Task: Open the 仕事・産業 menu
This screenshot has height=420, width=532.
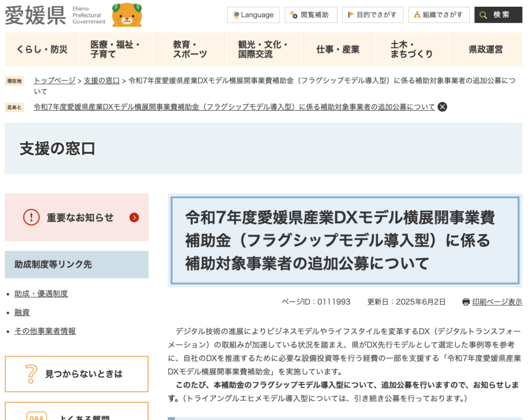Action: (x=338, y=49)
